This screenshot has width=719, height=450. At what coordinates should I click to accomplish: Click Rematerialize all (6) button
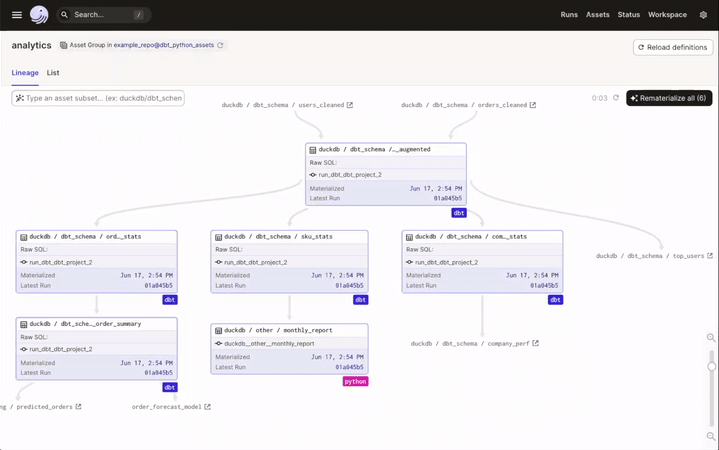coord(669,98)
